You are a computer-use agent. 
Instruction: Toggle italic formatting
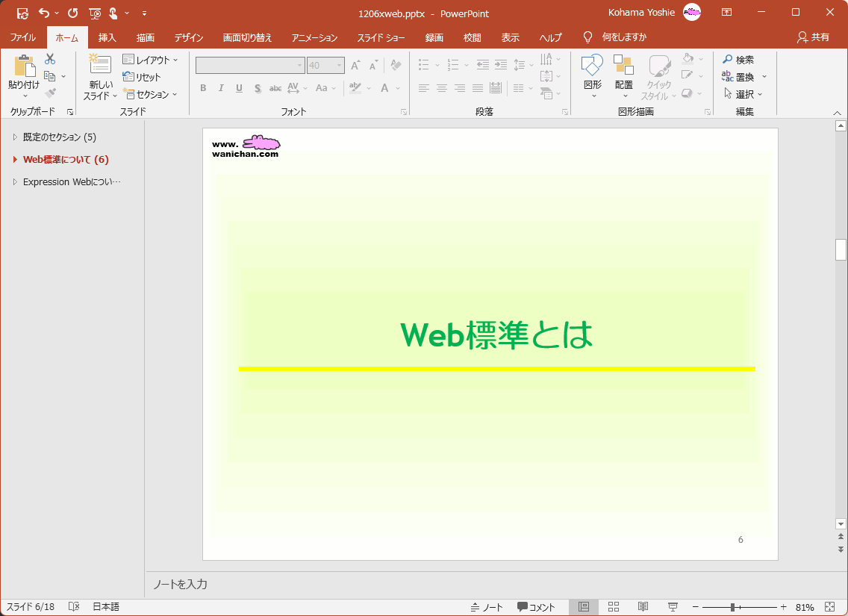[221, 88]
